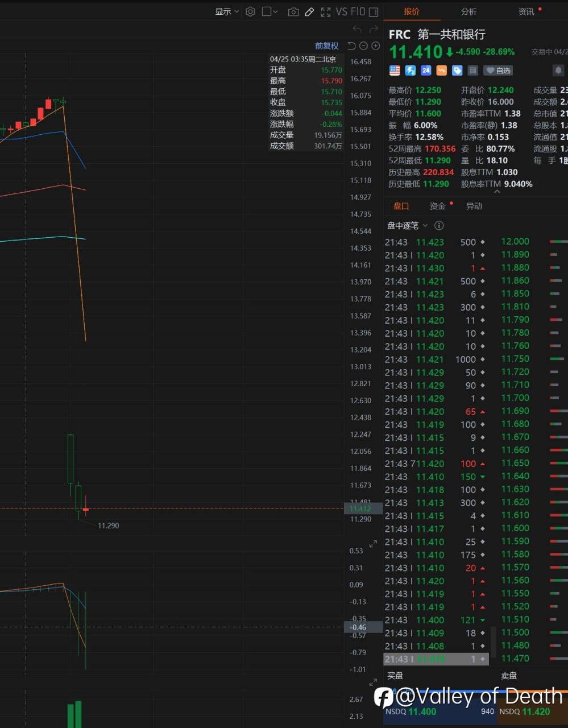This screenshot has height=728, width=568.
Task: Enter fullscreen chart mode
Action: coord(326,11)
